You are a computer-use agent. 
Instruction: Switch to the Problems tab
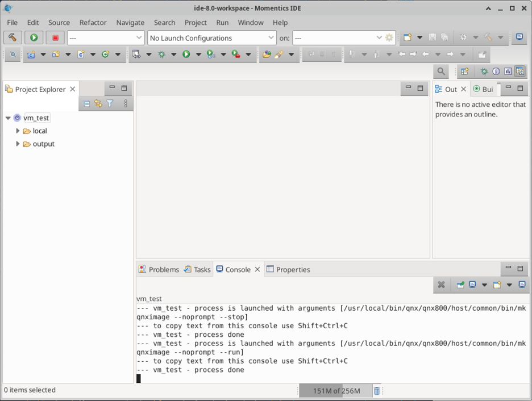point(159,269)
